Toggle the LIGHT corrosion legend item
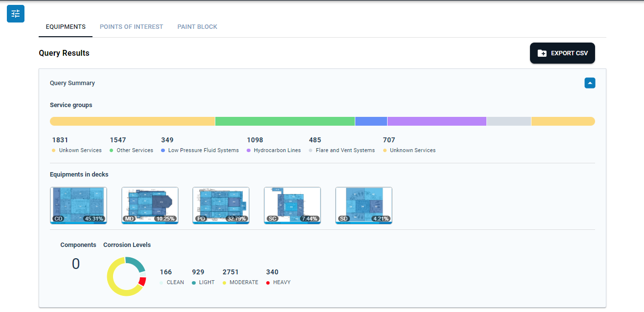644x312 pixels. (203, 282)
